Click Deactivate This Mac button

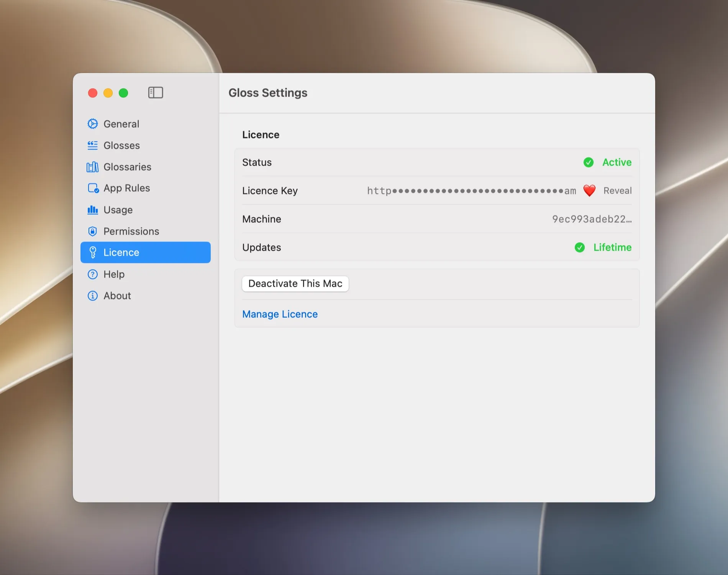(x=295, y=284)
